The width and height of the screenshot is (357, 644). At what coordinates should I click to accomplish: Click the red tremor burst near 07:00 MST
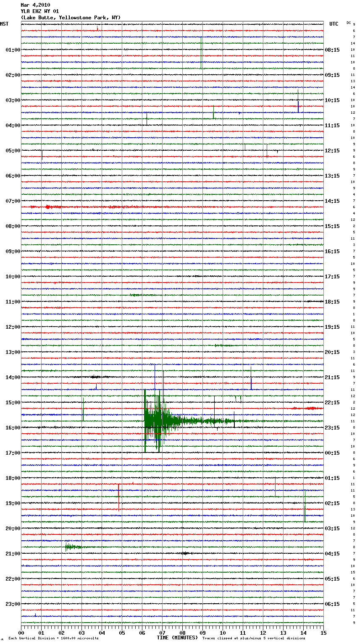[48, 207]
